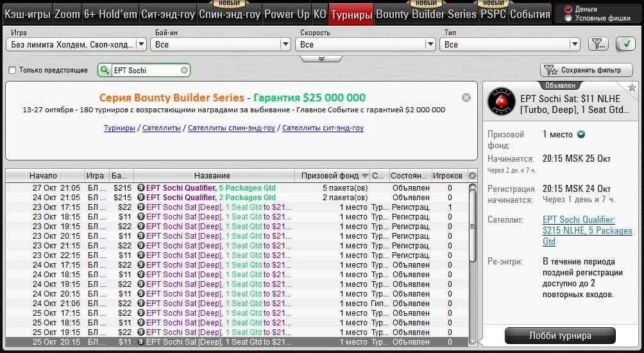
Task: Close the Bounty Builder Series banner
Action: [x=466, y=98]
